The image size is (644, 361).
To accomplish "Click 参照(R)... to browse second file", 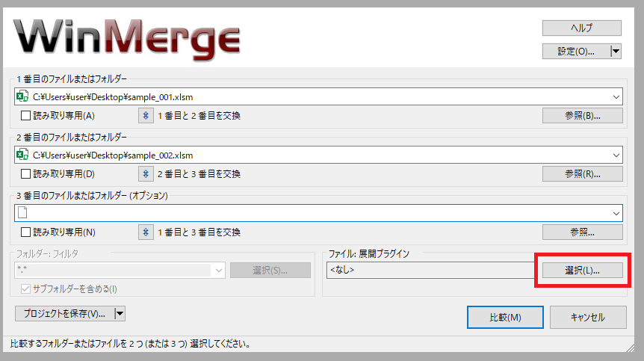I will [x=583, y=174].
